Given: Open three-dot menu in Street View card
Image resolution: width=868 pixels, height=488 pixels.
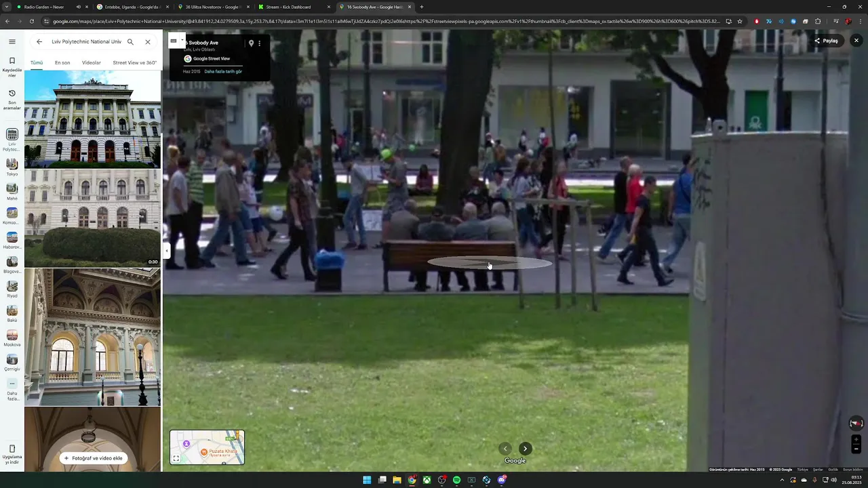Looking at the screenshot, I should [x=259, y=43].
